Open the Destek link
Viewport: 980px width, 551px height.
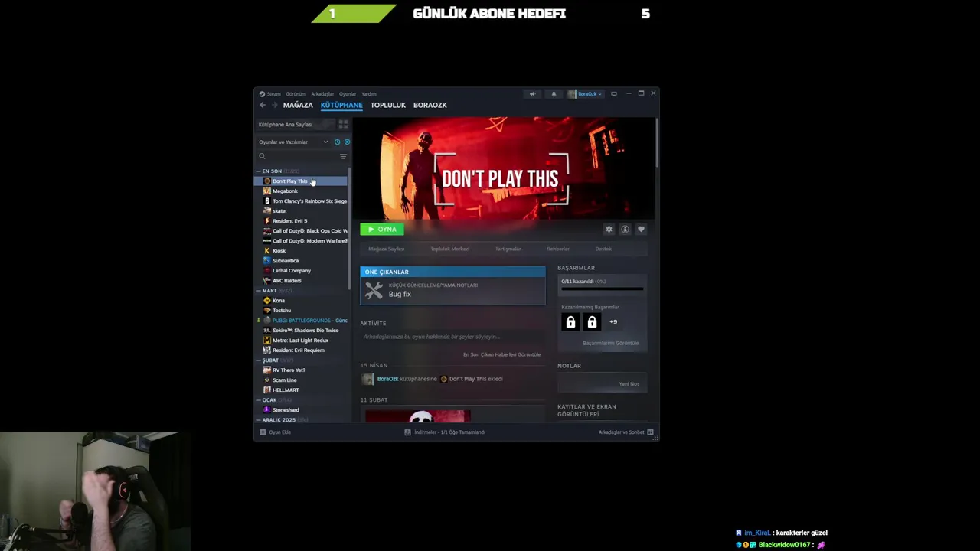[603, 249]
